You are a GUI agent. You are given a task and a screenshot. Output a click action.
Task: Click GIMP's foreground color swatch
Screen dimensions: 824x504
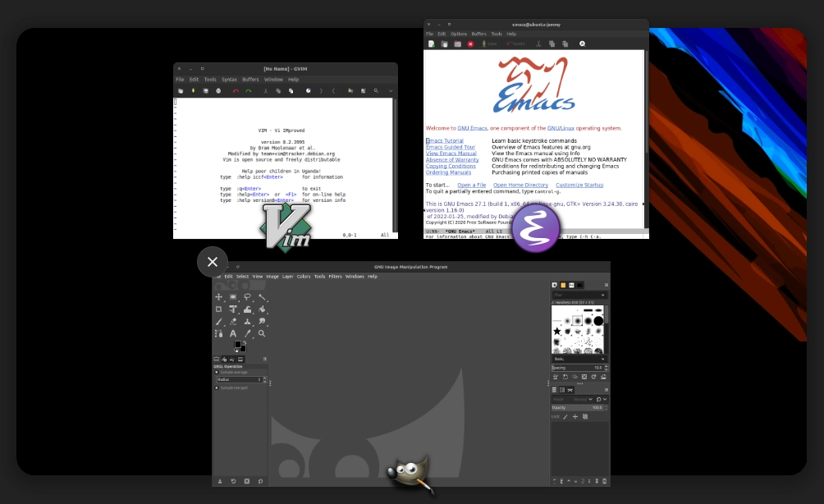[x=237, y=345]
